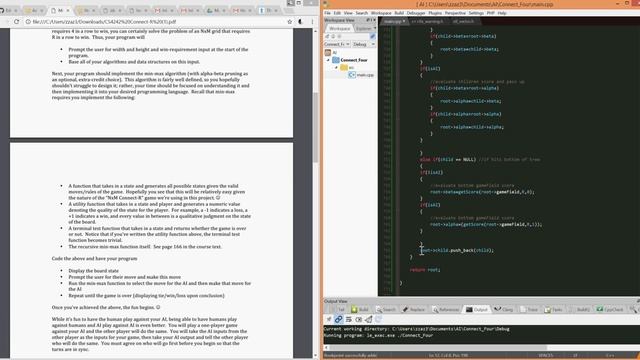Switch to the References tab in Output View

pyautogui.click(x=446, y=310)
